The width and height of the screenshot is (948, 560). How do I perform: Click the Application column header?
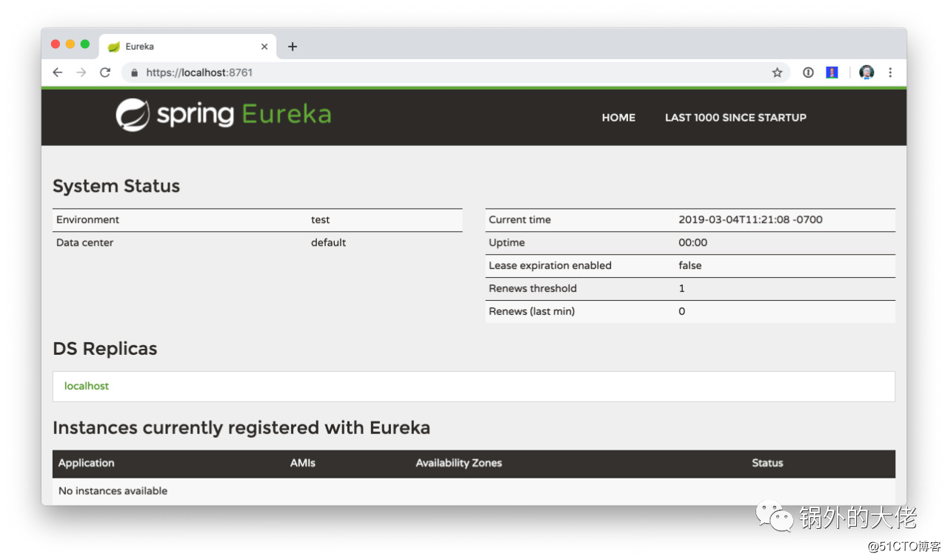click(87, 463)
